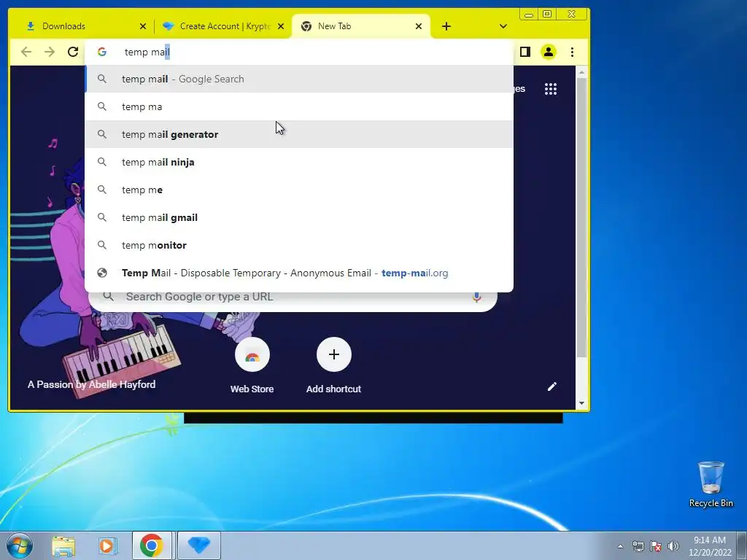
Task: Customize the page with the pencil icon
Action: (551, 386)
